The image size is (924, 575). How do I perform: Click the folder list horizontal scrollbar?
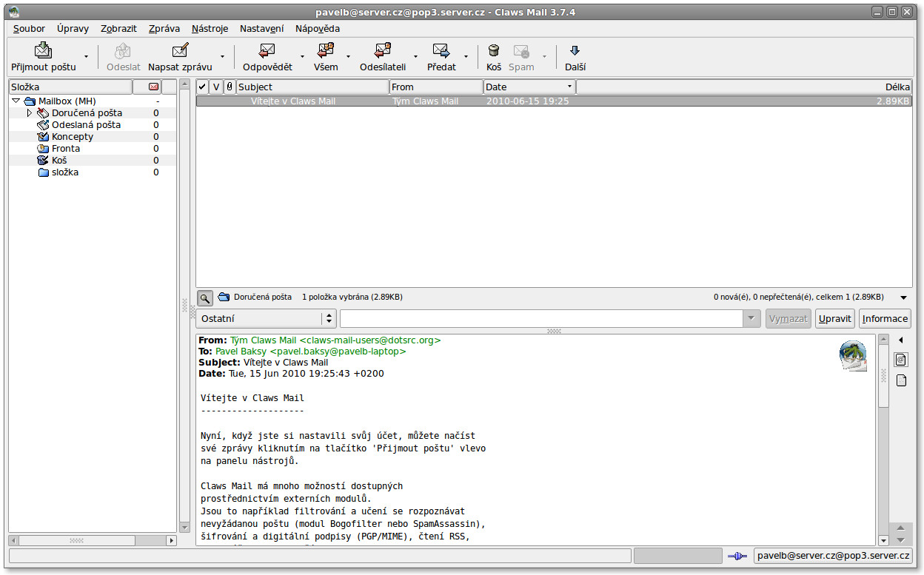[93, 541]
